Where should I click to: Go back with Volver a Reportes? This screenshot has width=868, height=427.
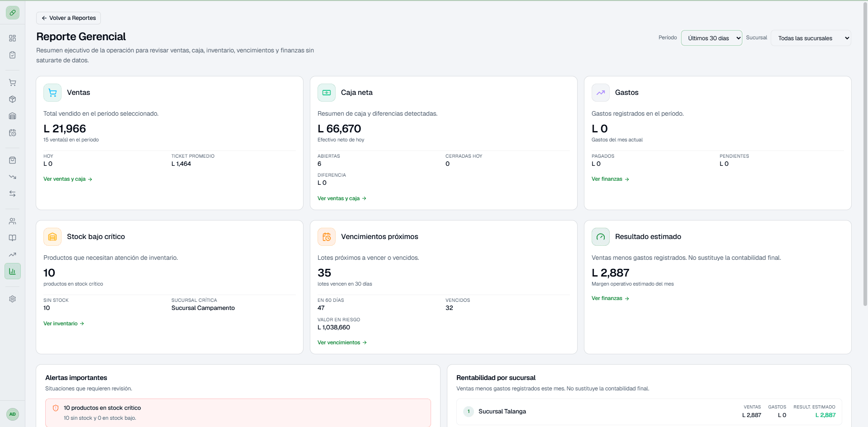pyautogui.click(x=68, y=18)
